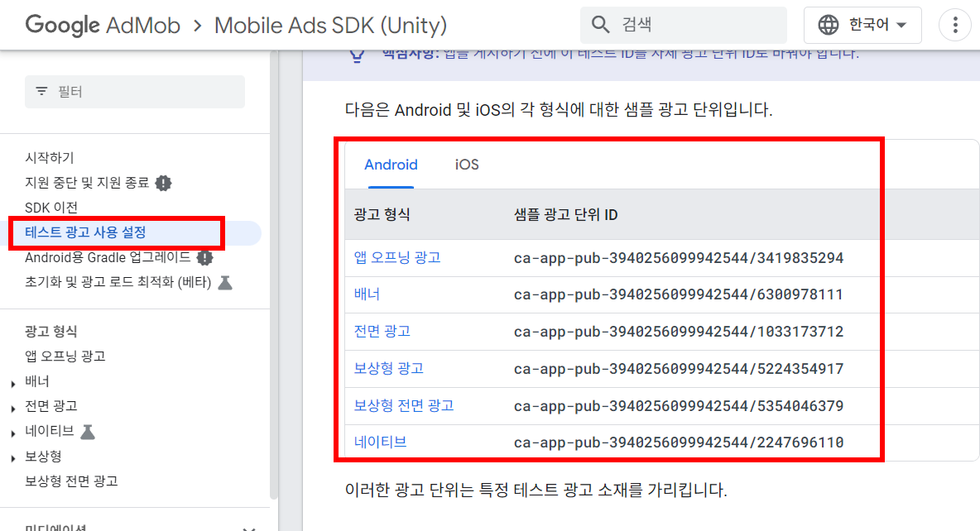The image size is (980, 531).
Task: Open the 보상형 전면 광고 table link
Action: (x=404, y=405)
